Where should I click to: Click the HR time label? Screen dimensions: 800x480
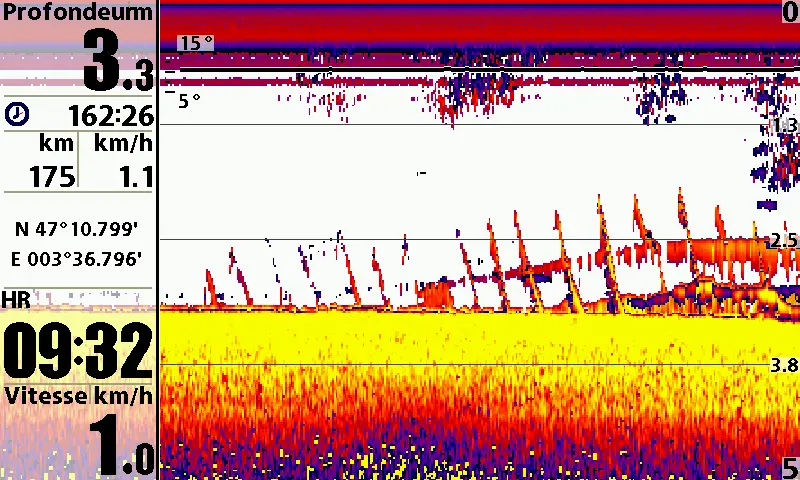[x=16, y=299]
